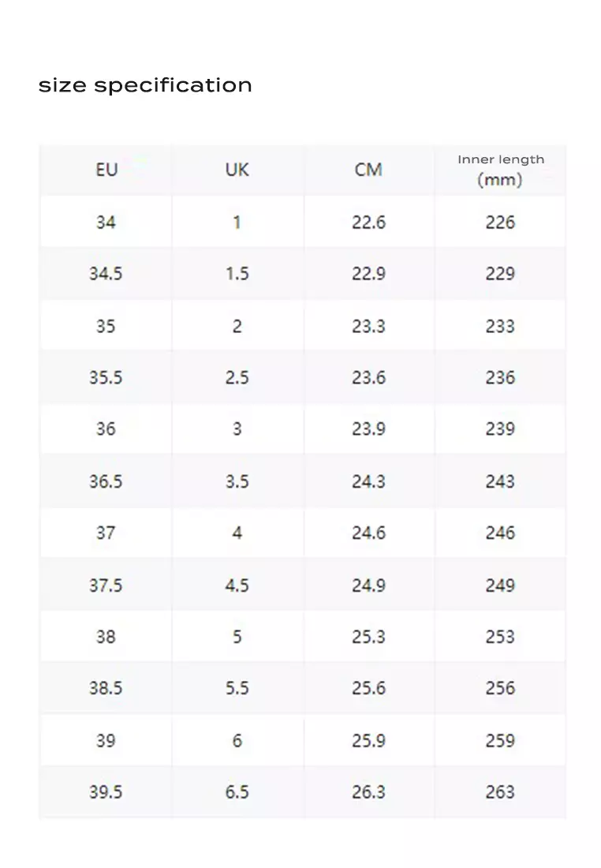Click the Inner length (mm) header
The height and width of the screenshot is (868, 601).
coord(500,170)
